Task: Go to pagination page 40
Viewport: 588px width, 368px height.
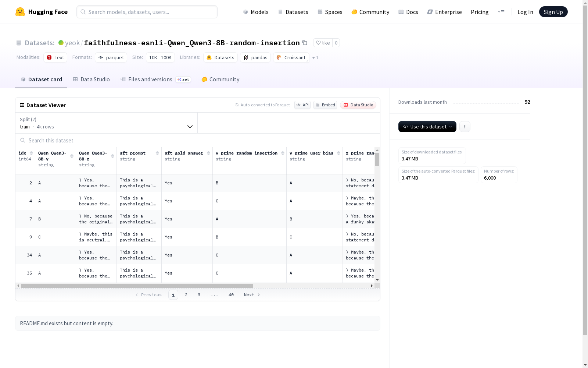Action: click(231, 295)
